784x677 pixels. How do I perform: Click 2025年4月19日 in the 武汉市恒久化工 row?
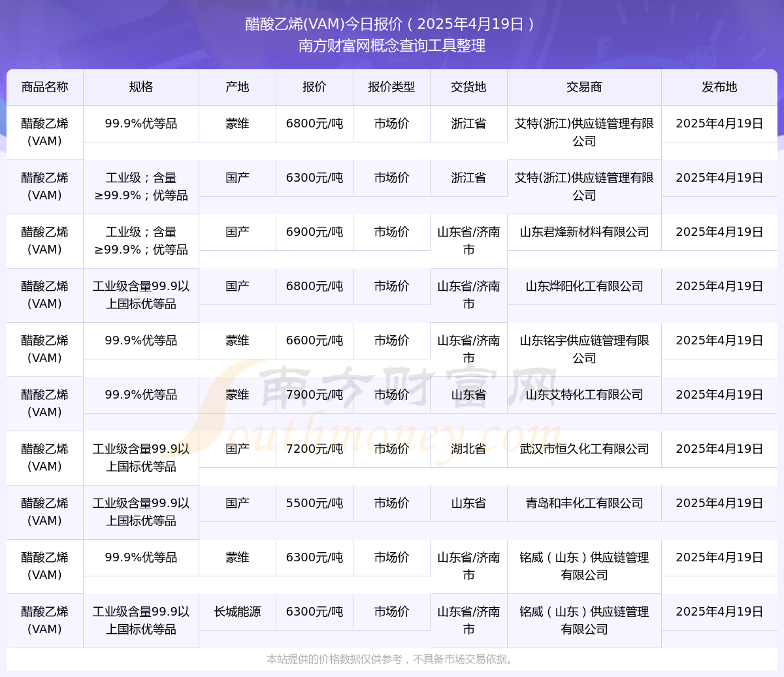719,449
